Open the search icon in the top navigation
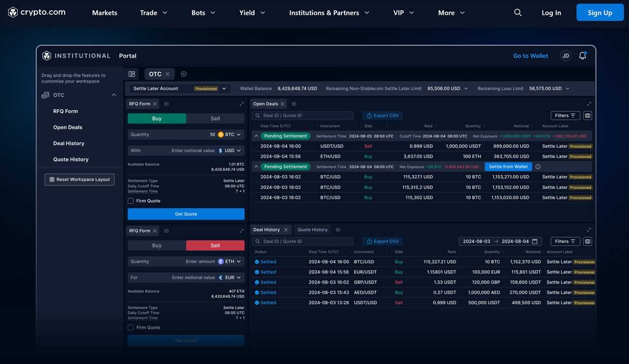Screen dimensions: 629x364 (516, 12)
